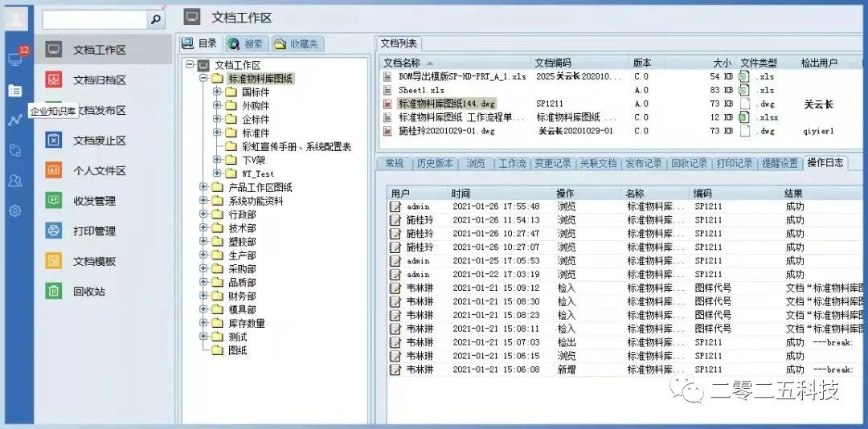The height and width of the screenshot is (429, 868).
Task: Click the 文档模板 yellow icon
Action: pos(54,261)
